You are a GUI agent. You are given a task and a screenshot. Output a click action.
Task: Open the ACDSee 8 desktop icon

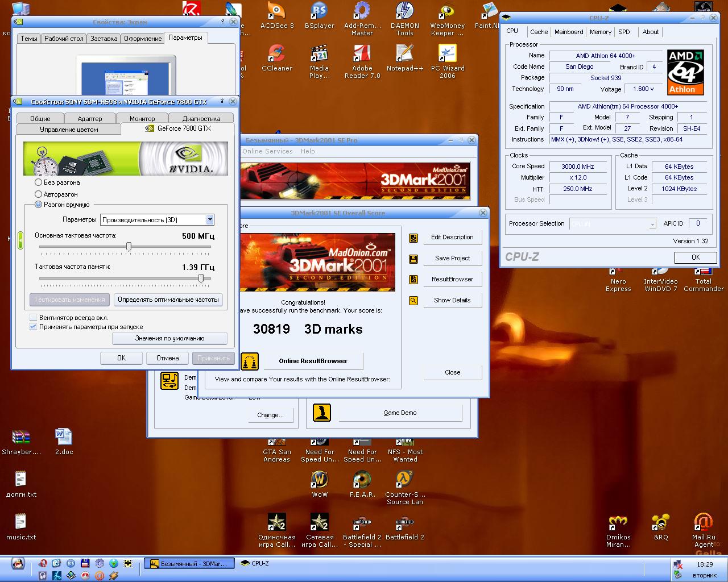click(x=277, y=16)
